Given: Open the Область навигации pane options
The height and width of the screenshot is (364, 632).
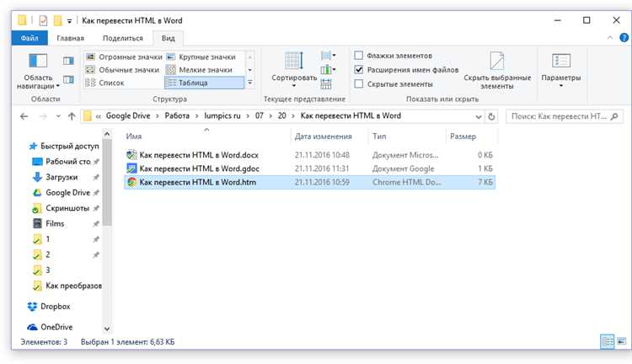Looking at the screenshot, I should click(38, 71).
